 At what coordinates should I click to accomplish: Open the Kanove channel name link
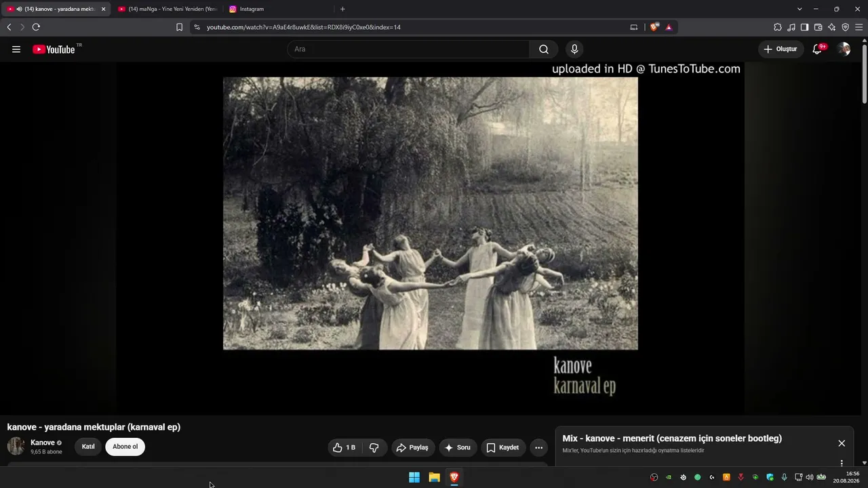pyautogui.click(x=43, y=443)
